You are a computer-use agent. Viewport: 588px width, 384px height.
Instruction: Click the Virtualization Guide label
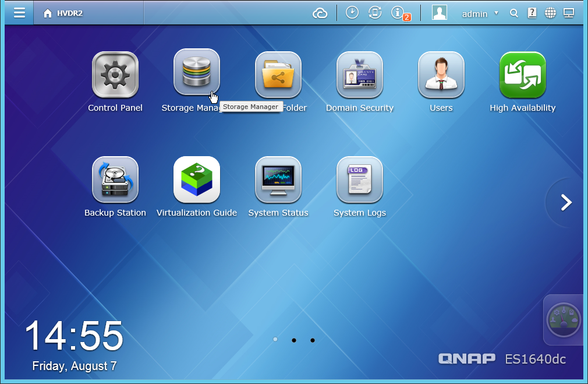click(x=197, y=213)
